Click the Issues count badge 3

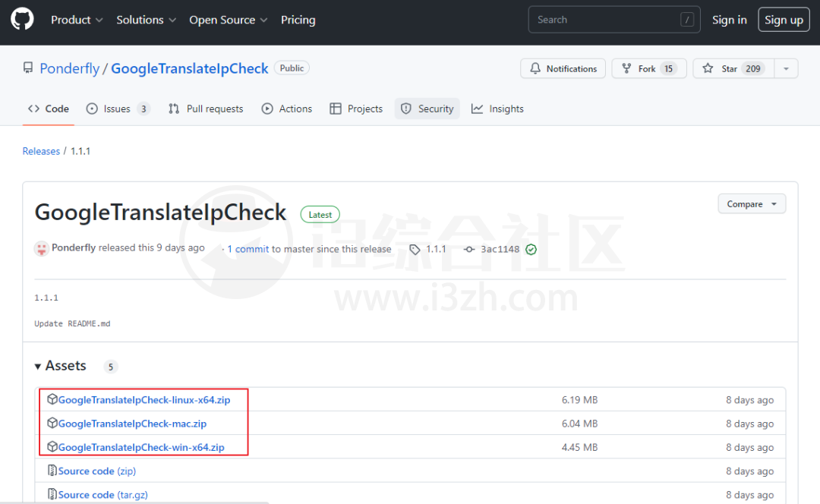[143, 109]
